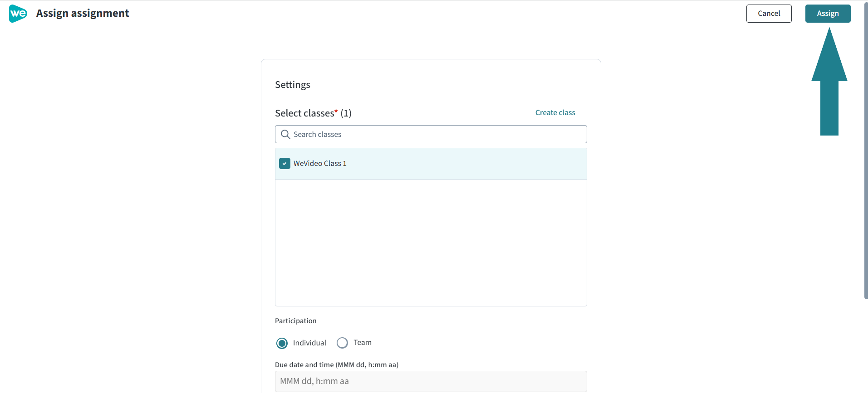Image resolution: width=868 pixels, height=393 pixels.
Task: Focus the Search classes field
Action: point(431,134)
